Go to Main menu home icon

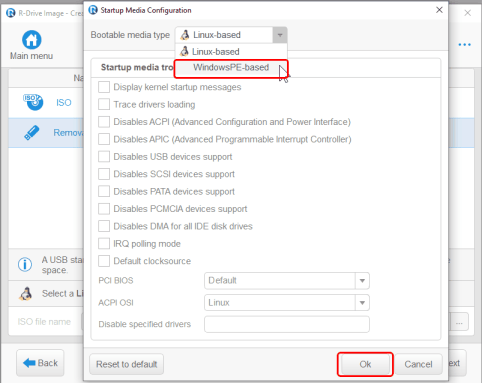click(32, 40)
